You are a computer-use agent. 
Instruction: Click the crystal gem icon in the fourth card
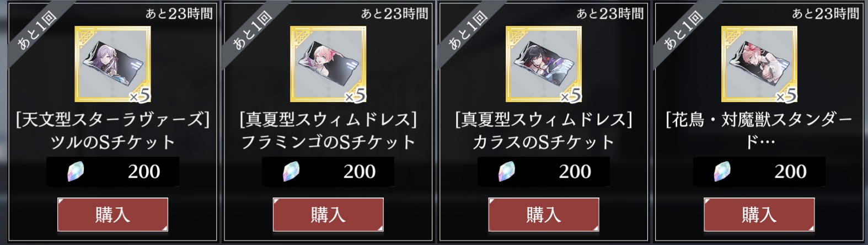click(x=720, y=171)
